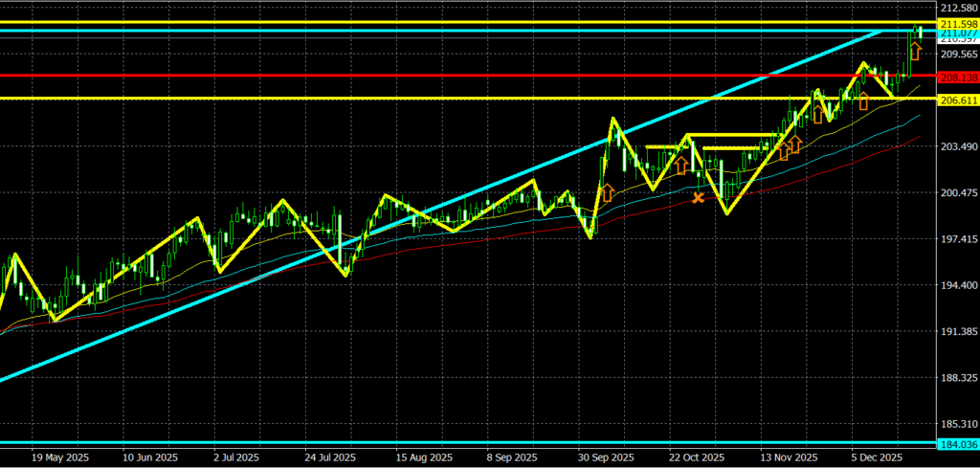Click the leftmost orange up arrow signal
This screenshot has width=980, height=468.
(x=606, y=192)
